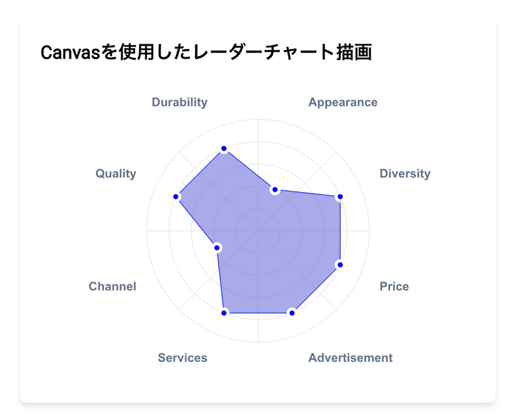Click the Appearance data point dot

point(275,190)
